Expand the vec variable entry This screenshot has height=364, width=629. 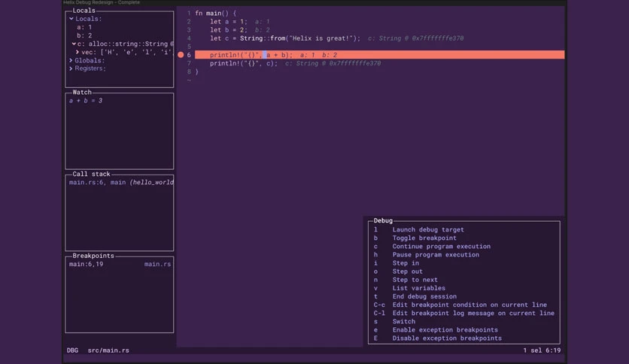(x=77, y=52)
